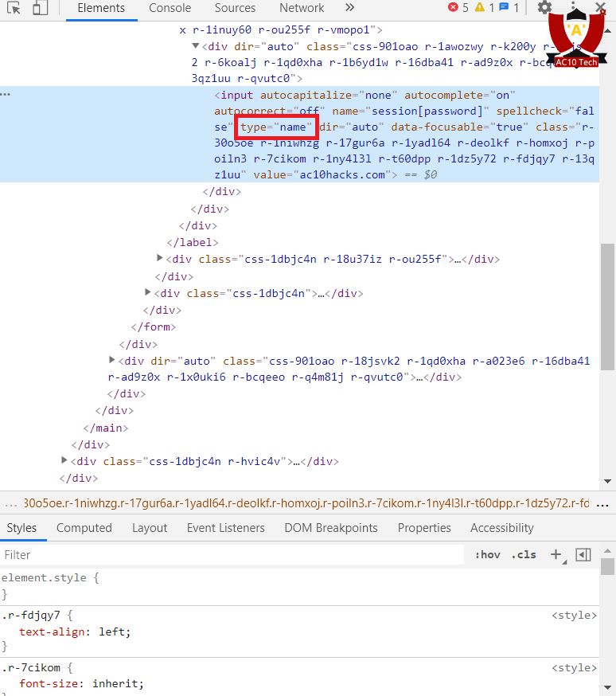
Task: Click the text-align: left declaration
Action: click(75, 632)
